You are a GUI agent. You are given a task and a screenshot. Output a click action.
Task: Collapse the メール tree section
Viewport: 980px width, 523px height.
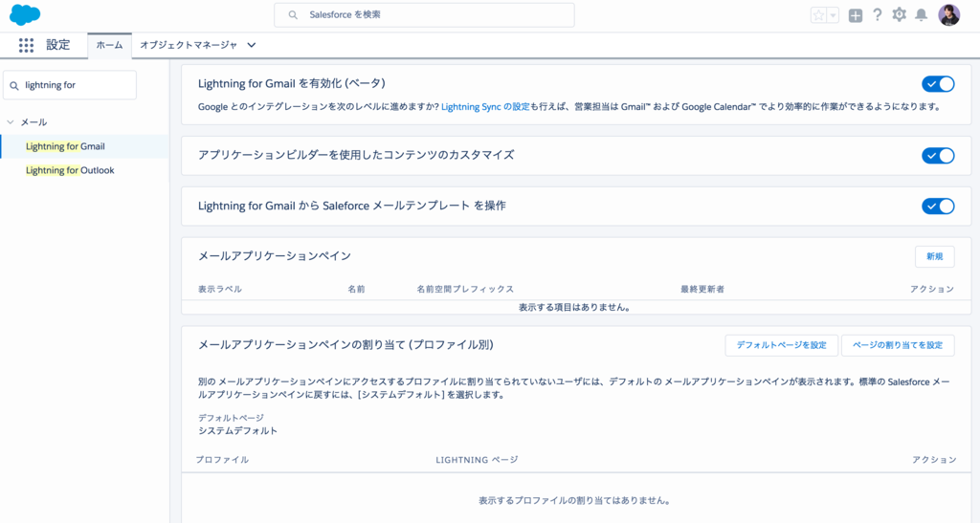[x=10, y=122]
